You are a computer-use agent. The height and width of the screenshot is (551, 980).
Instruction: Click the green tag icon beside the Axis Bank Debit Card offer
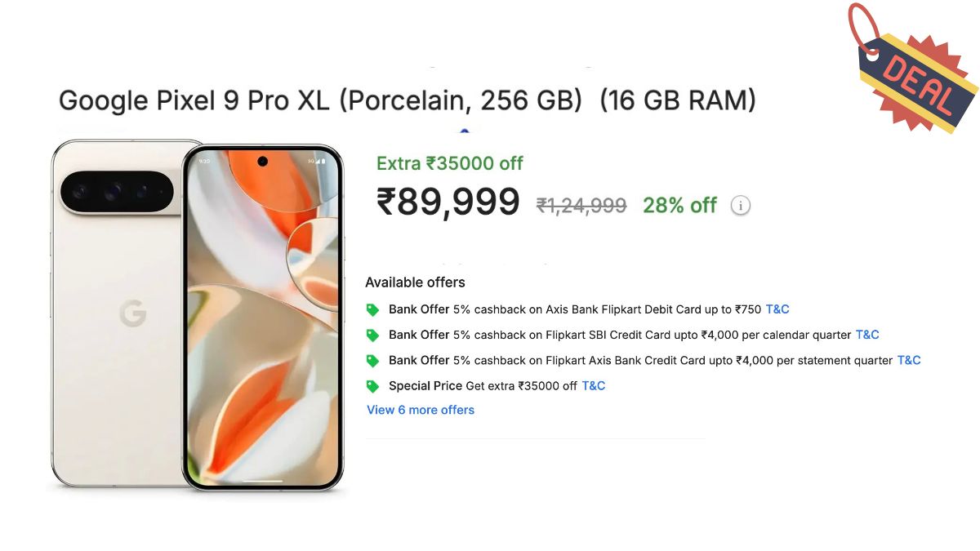373,309
